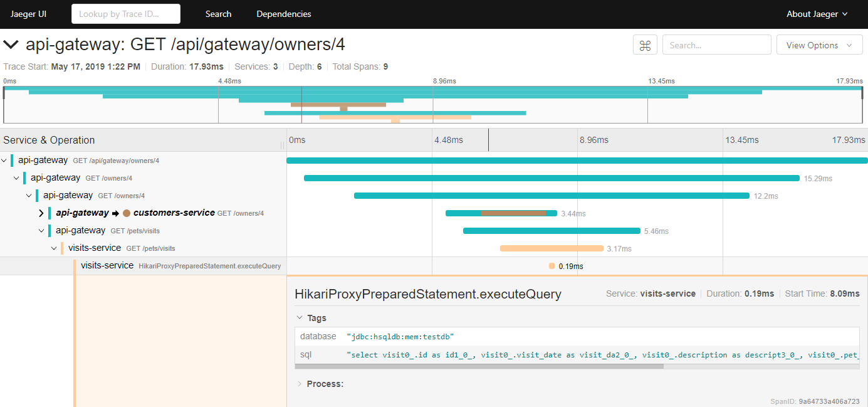Collapse the root api-gateway GET /api/gateway/owners/4 span
Viewport: 868px width, 407px height.
[x=4, y=161]
